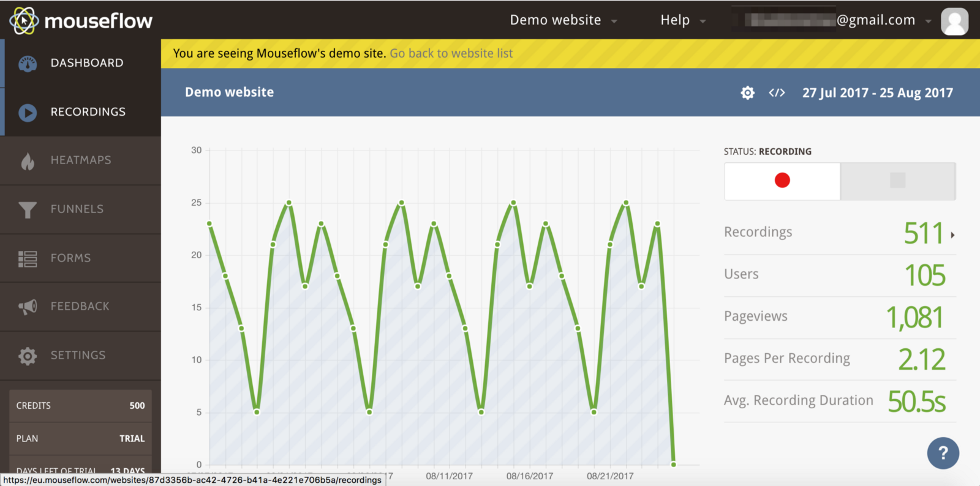Image resolution: width=980 pixels, height=486 pixels.
Task: Stop recording with gray square button
Action: [898, 181]
